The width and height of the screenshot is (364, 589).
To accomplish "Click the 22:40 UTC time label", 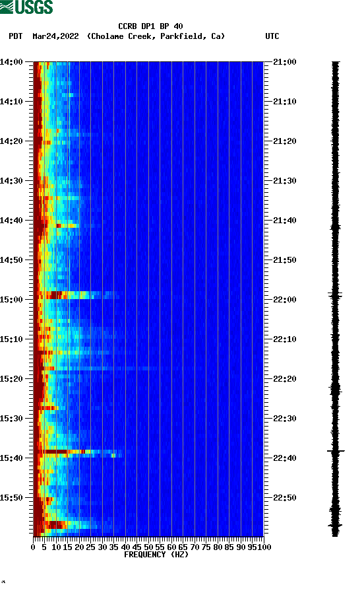I will [x=284, y=458].
